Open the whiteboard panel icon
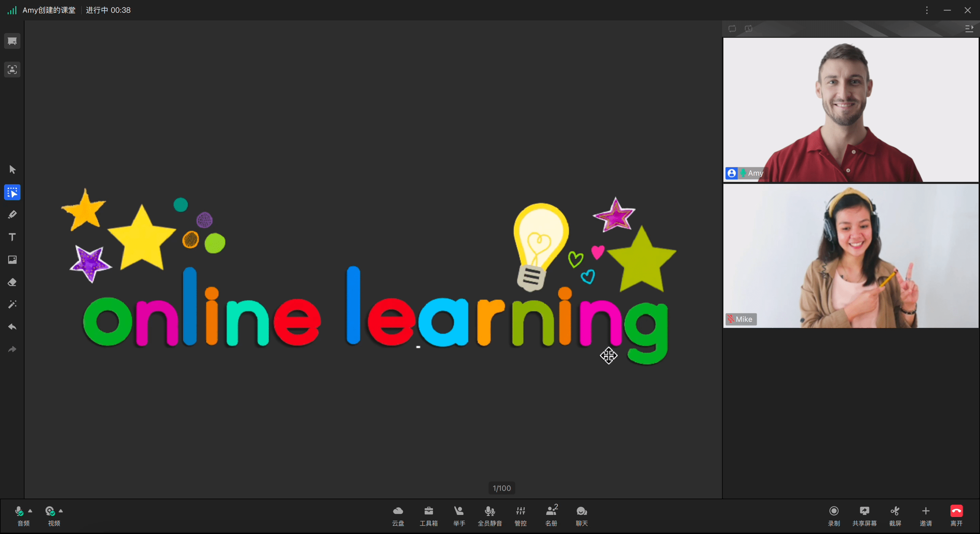The image size is (980, 534). point(12,41)
